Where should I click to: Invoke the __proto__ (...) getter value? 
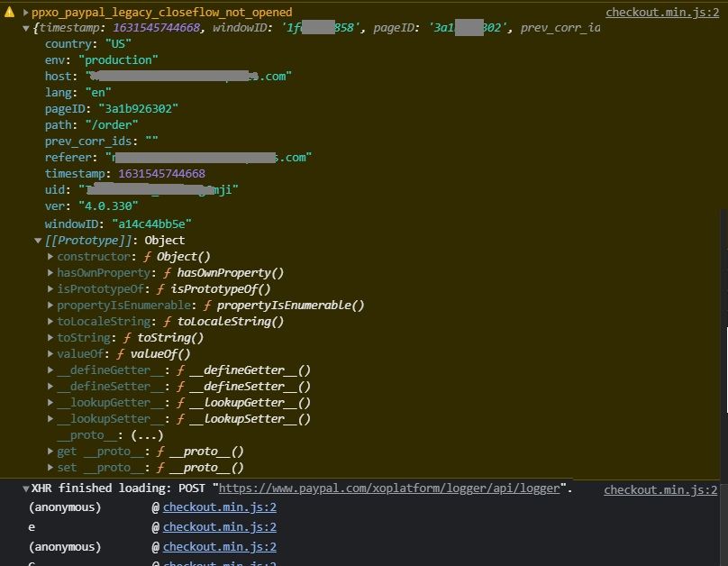[x=147, y=435]
